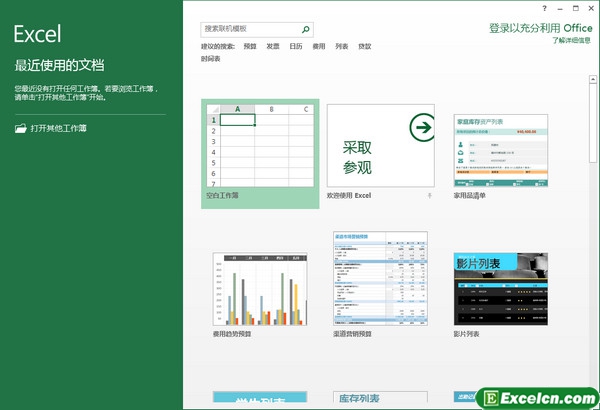Click the Help question mark icon
This screenshot has width=600, height=410.
pyautogui.click(x=545, y=8)
